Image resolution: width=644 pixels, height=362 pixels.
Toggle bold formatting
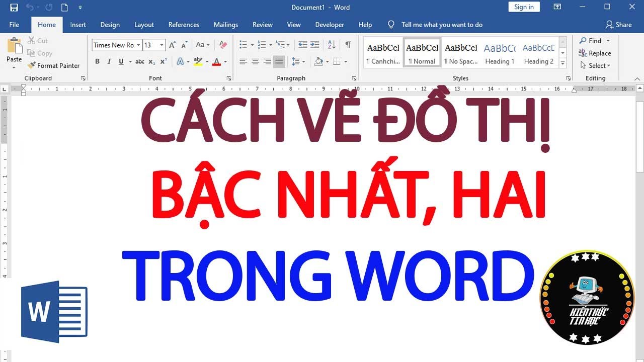97,62
